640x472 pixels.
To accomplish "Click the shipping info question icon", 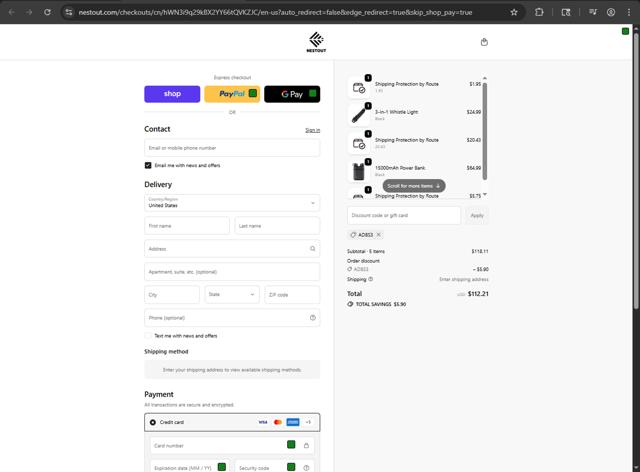I will click(371, 279).
